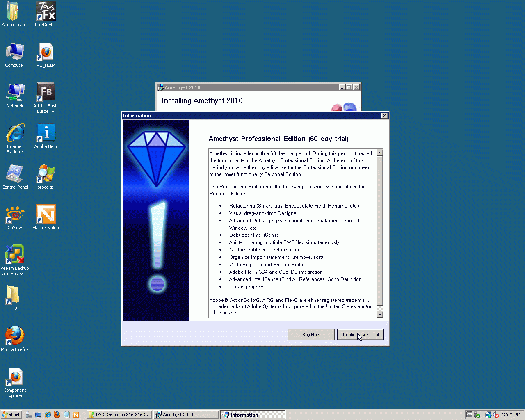Launch the TourDeFlex desktop shortcut
This screenshot has height=420, width=525.
click(x=46, y=14)
